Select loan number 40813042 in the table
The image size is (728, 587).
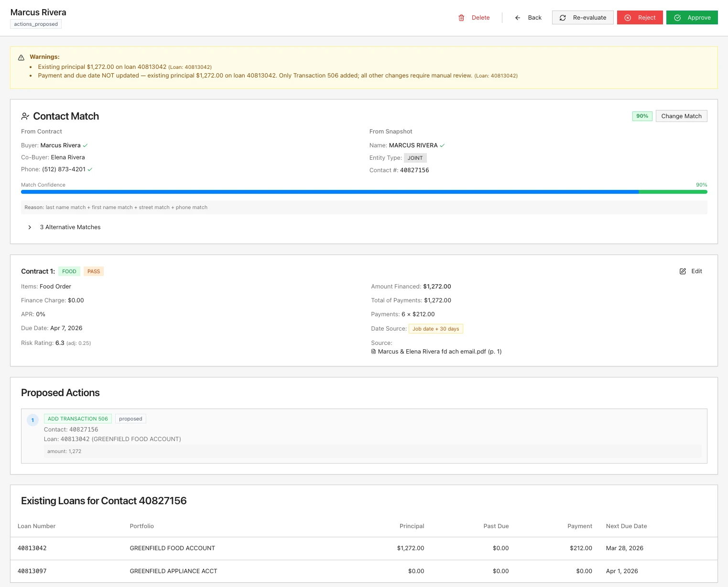[32, 548]
